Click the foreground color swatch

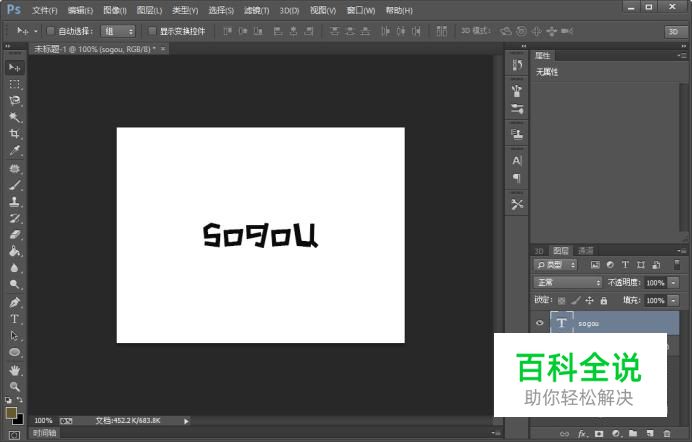[11, 413]
